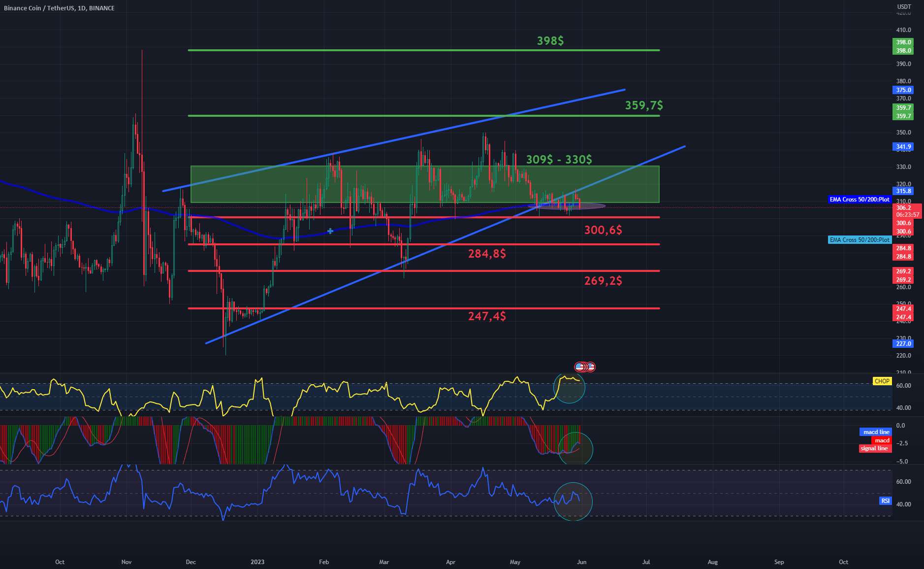Select the 269,2$ red annotation text
The width and height of the screenshot is (924, 569).
[x=603, y=280]
